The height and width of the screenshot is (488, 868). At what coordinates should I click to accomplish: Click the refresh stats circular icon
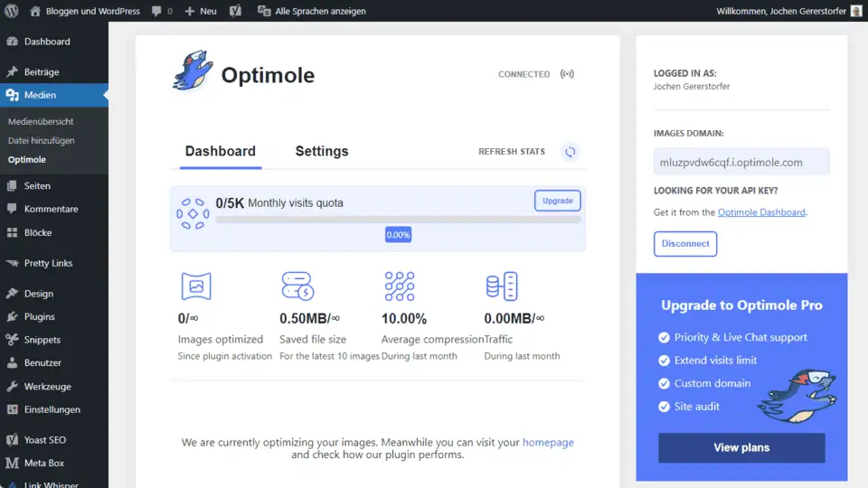tap(570, 152)
